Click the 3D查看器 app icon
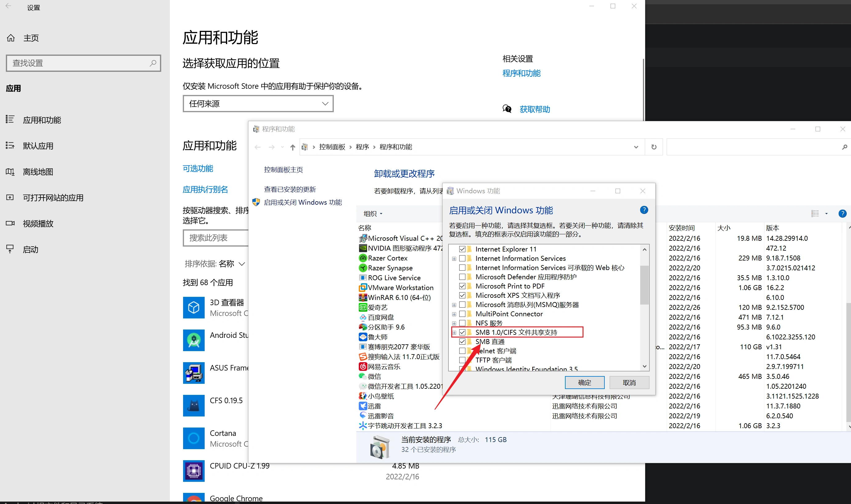851x504 pixels. click(194, 307)
